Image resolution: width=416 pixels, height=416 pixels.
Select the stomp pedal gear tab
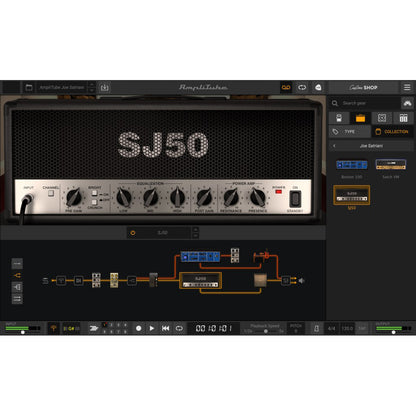point(339,118)
